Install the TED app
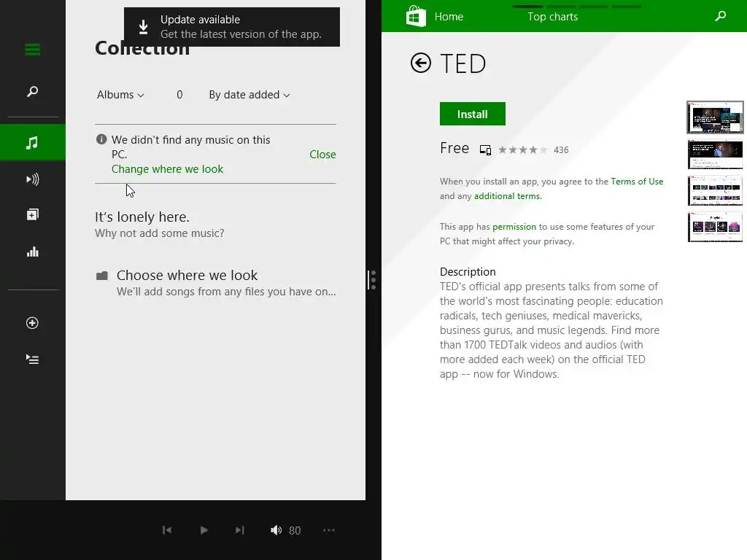 (x=473, y=114)
